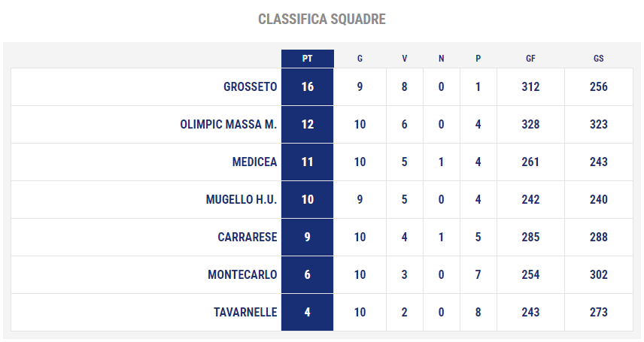Select the G column header
Viewport: 644px width, 342px height.
coord(360,59)
